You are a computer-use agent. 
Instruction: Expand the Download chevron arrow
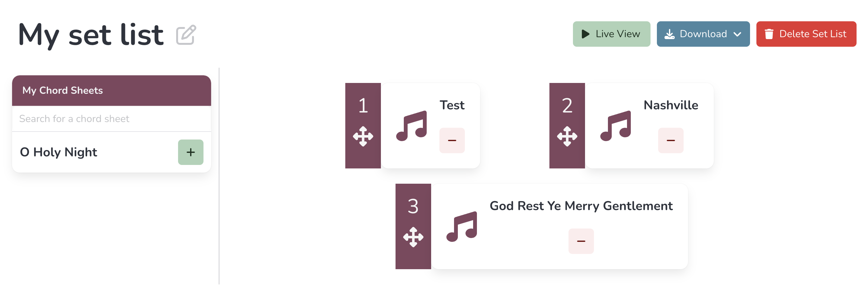coord(737,34)
